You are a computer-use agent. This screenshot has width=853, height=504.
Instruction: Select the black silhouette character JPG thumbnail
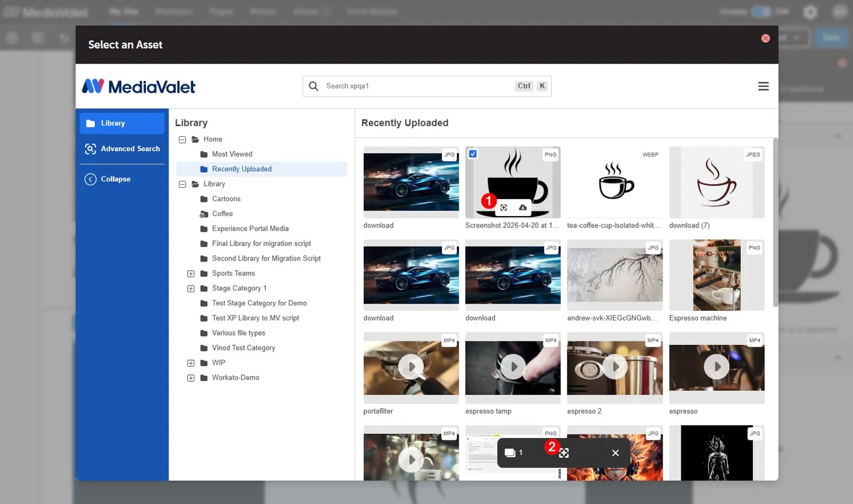(717, 452)
